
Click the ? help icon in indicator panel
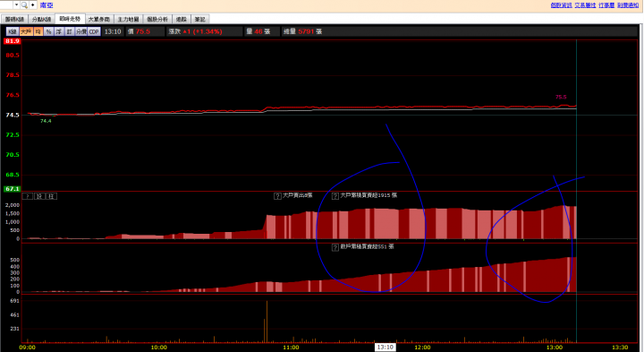click(28, 196)
